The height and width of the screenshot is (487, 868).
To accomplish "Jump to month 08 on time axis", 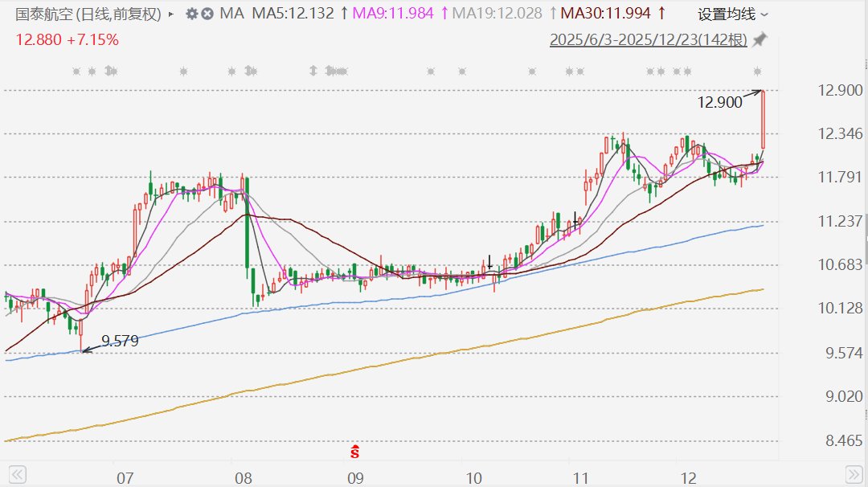I will (x=244, y=478).
